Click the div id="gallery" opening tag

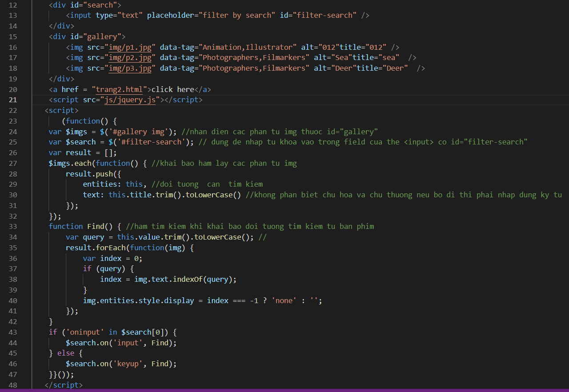tap(88, 36)
